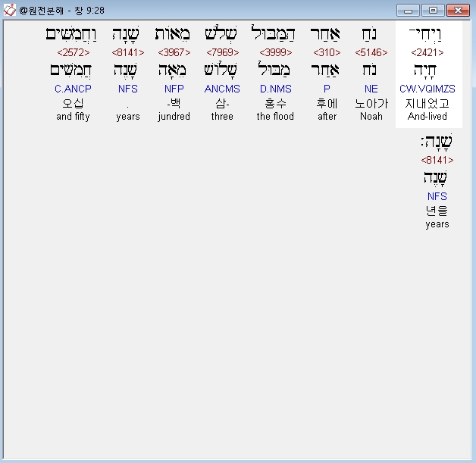
Task: Select Strong's number <7969>
Action: click(222, 52)
